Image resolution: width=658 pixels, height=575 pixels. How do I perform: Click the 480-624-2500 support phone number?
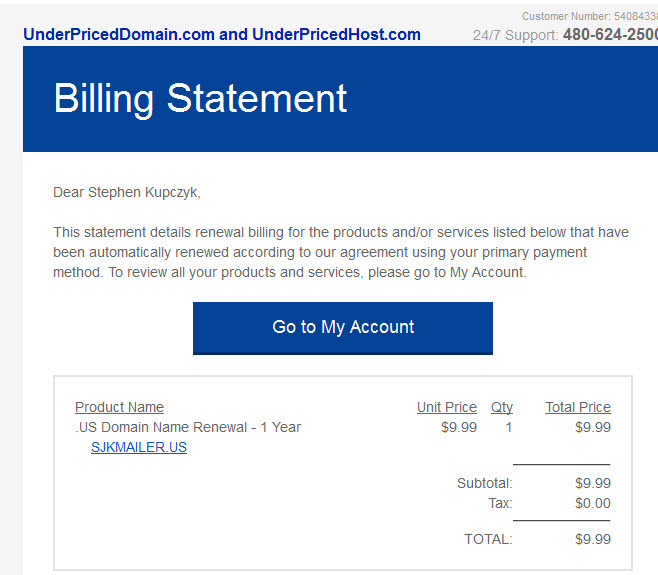pyautogui.click(x=610, y=34)
